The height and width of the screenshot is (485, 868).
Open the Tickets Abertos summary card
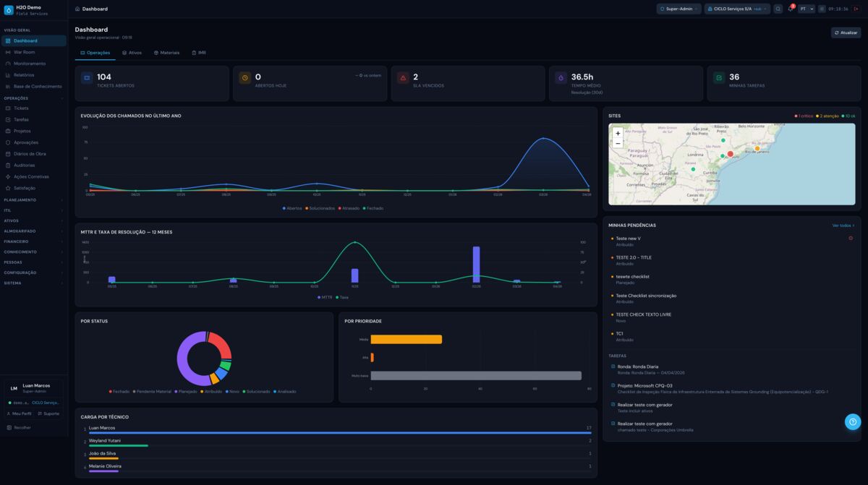pos(152,84)
